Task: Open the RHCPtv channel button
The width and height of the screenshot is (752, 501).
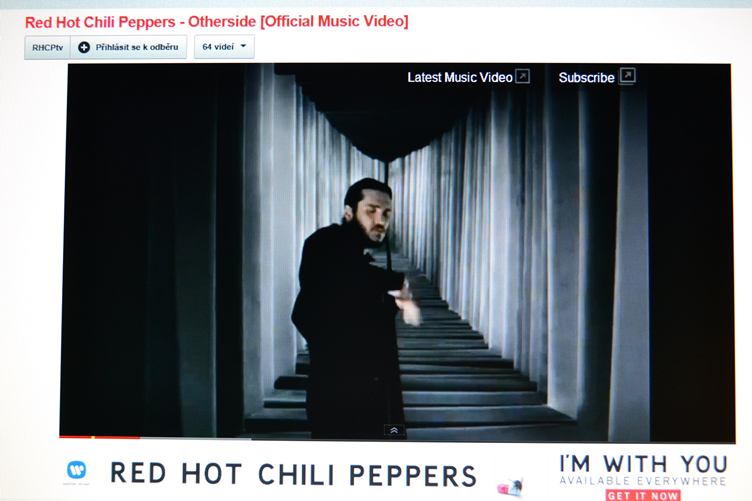Action: [x=47, y=47]
